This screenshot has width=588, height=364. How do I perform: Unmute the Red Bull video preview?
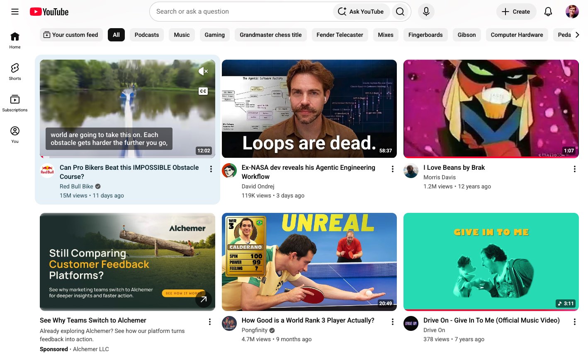203,71
